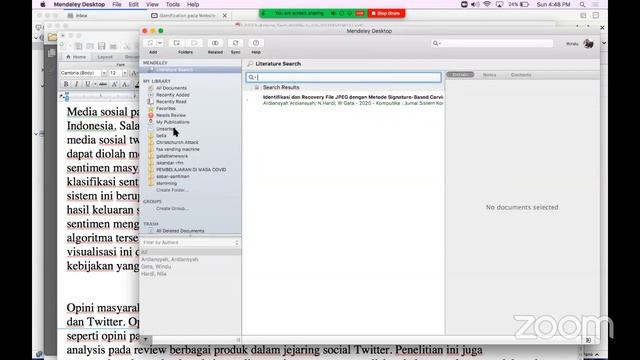
Task: Switch to the Contents tab
Action: click(x=521, y=75)
